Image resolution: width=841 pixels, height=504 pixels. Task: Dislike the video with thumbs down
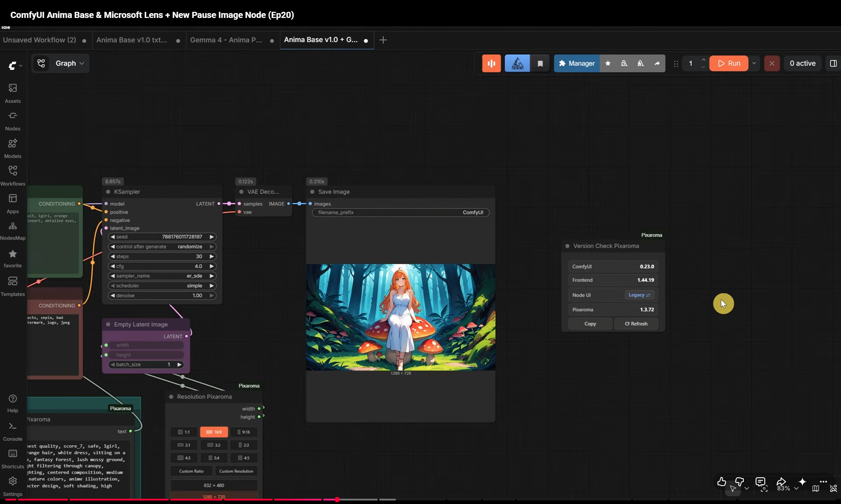tap(739, 482)
